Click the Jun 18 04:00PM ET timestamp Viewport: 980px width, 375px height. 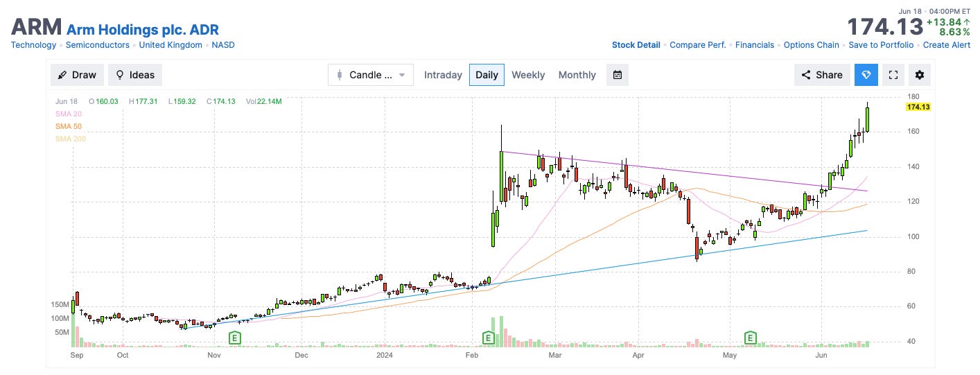coord(935,11)
